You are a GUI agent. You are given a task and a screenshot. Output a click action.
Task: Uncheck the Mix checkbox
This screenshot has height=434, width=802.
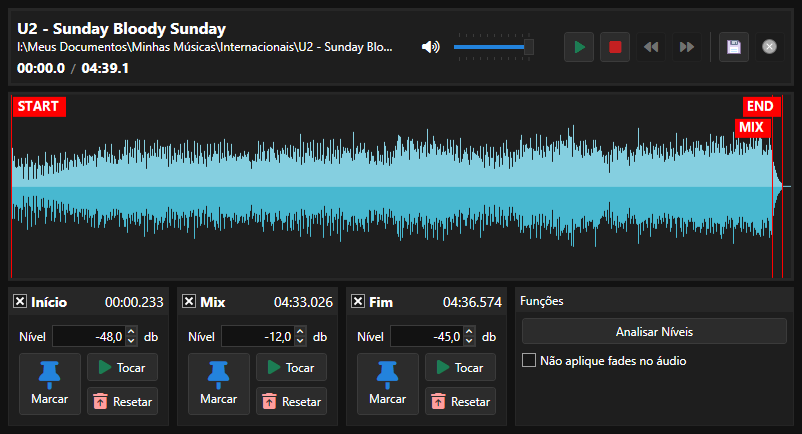click(x=189, y=302)
